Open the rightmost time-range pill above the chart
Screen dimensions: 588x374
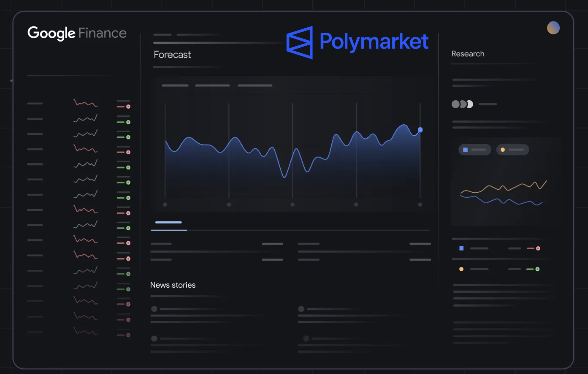(x=254, y=85)
